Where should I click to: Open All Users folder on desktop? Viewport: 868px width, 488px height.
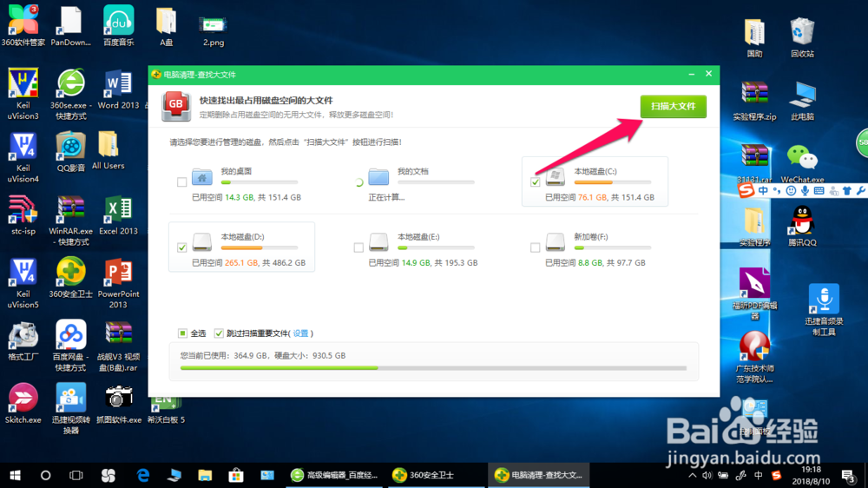pos(108,151)
